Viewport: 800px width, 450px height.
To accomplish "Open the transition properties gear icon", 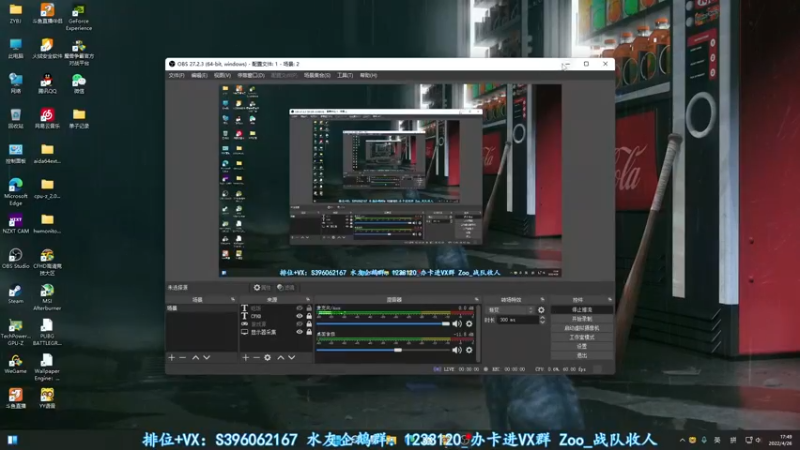I will (x=541, y=310).
